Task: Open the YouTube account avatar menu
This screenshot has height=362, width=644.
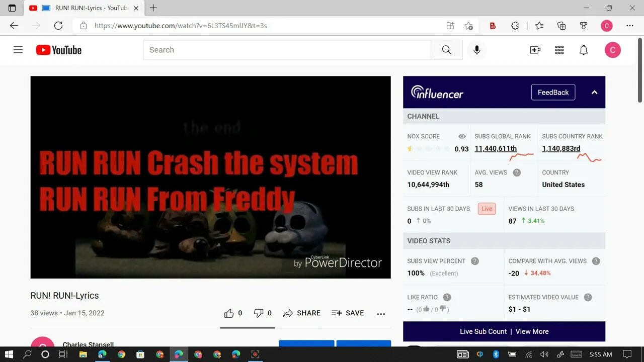Action: point(612,50)
